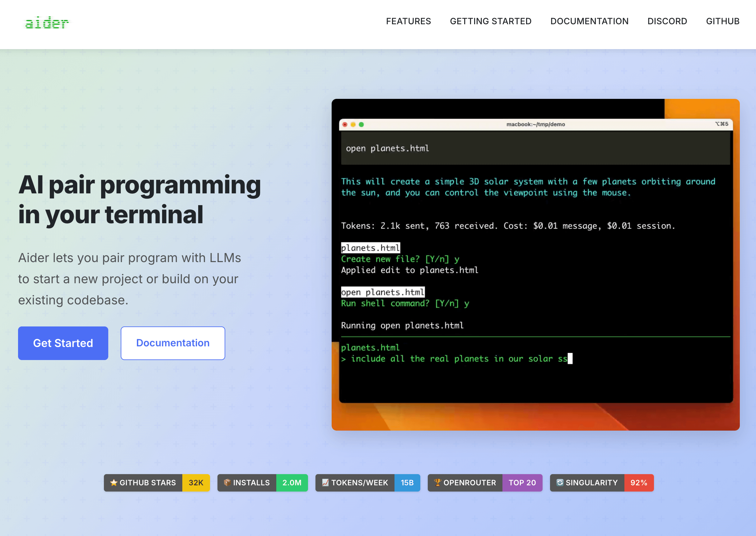Click yellow minimize dot in demo terminal
Screen dimensions: 756x536
coord(353,124)
